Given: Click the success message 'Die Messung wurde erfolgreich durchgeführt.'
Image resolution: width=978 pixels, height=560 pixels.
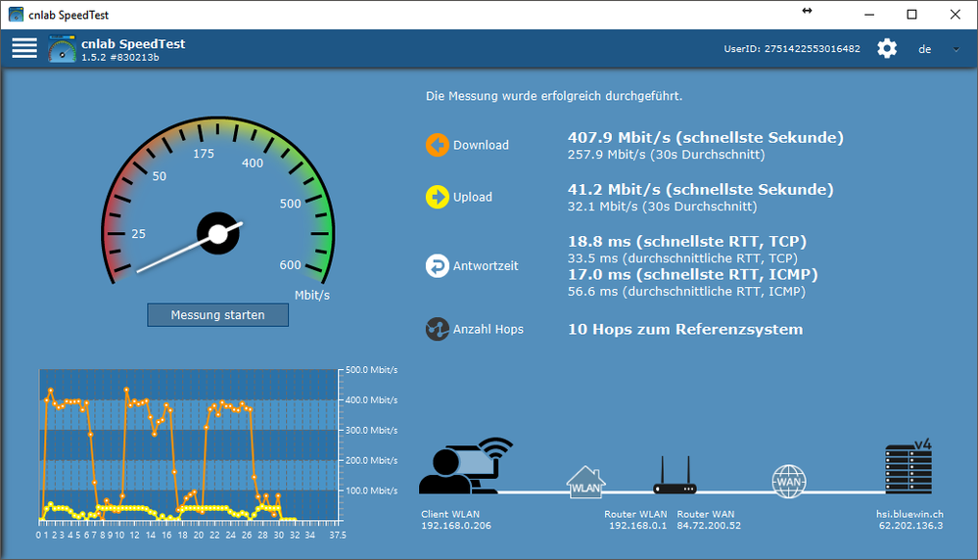Looking at the screenshot, I should (554, 96).
